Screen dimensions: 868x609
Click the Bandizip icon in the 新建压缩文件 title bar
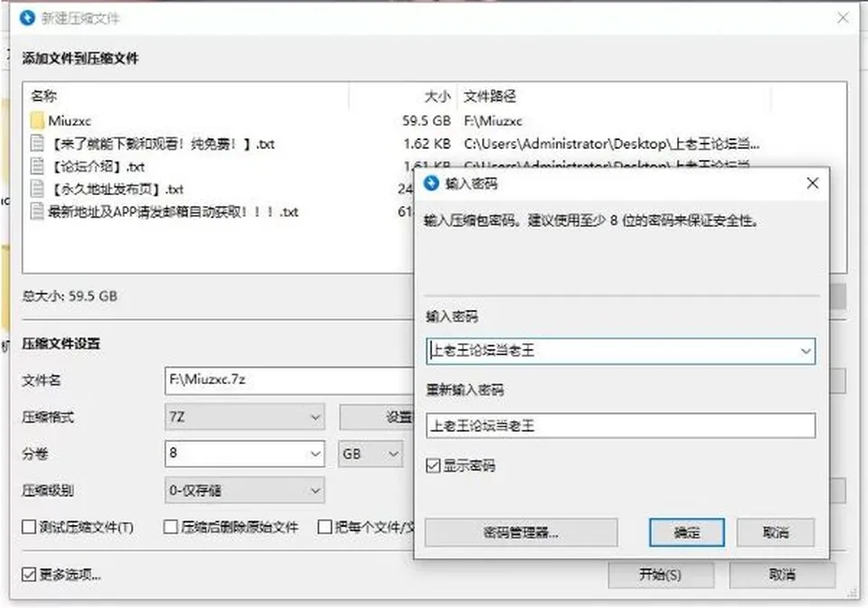27,18
